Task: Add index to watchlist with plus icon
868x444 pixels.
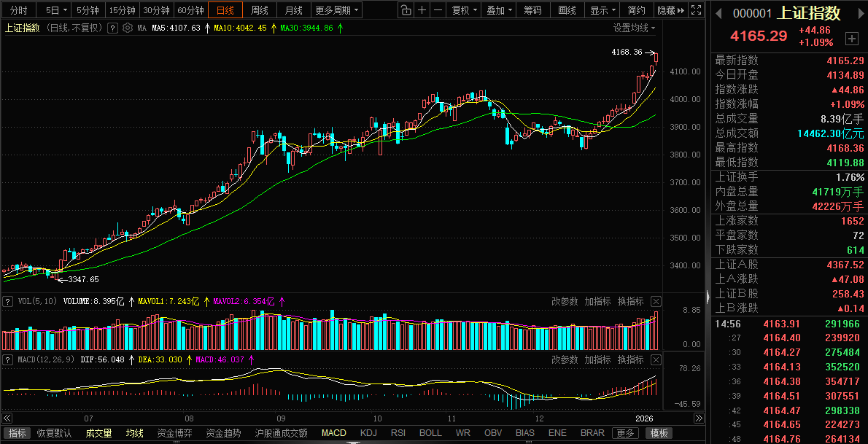Action: tap(851, 38)
